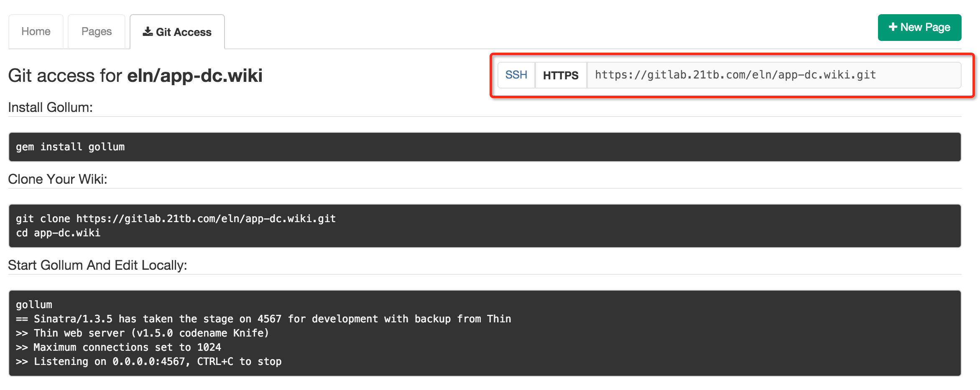Screen dimensions: 980x390
Task: Click the wiki clone URL field
Action: 774,75
